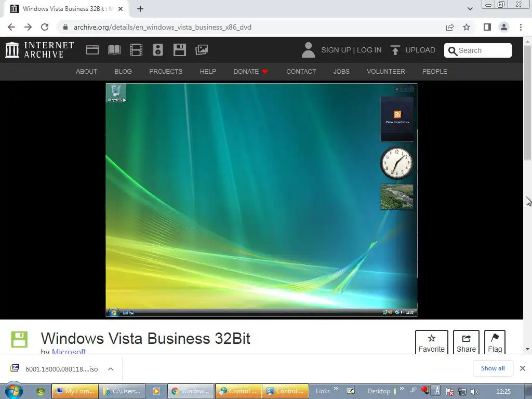Click Show all downloads
The height and width of the screenshot is (399, 532).
pos(493,368)
